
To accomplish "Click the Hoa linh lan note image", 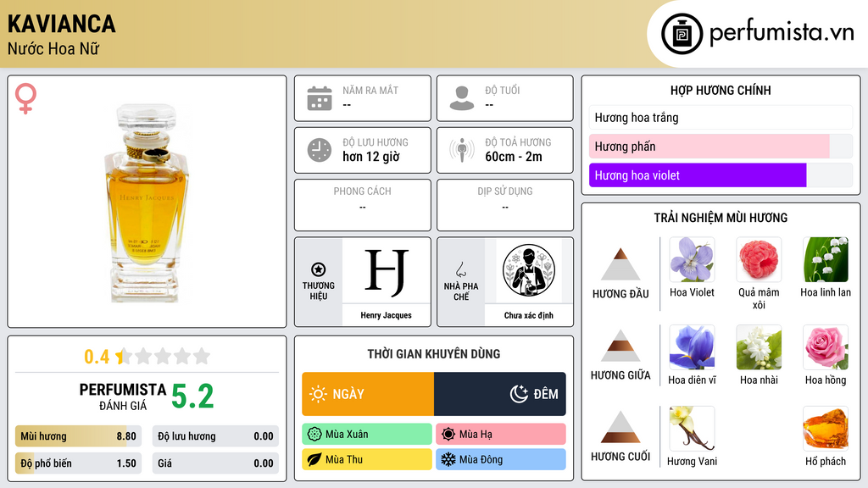I will [x=826, y=259].
